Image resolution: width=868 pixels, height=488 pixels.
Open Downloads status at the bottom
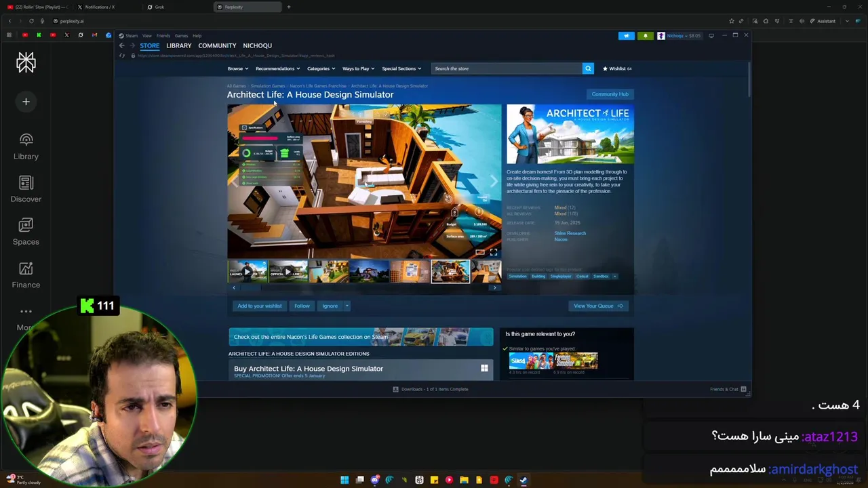[x=431, y=389]
